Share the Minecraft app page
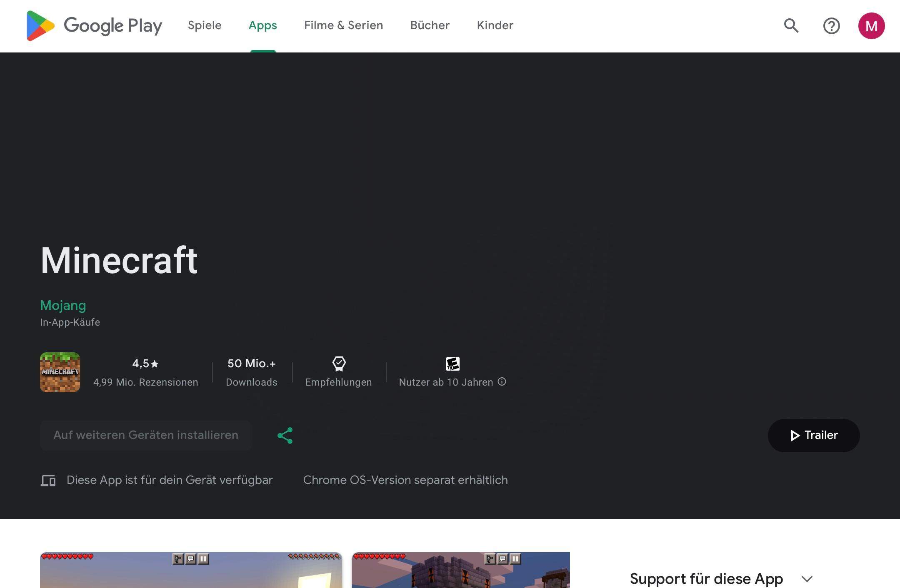This screenshot has width=900, height=588. click(x=285, y=436)
